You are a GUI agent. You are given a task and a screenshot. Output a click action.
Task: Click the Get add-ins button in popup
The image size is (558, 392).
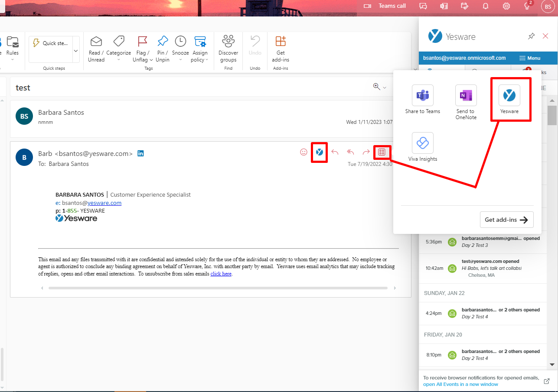(x=506, y=220)
